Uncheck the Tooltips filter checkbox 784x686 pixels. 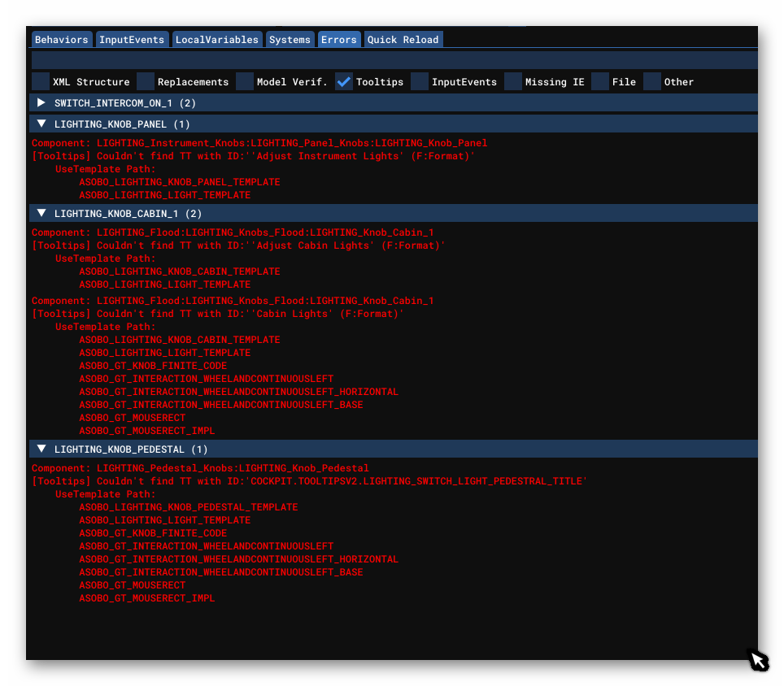click(344, 81)
